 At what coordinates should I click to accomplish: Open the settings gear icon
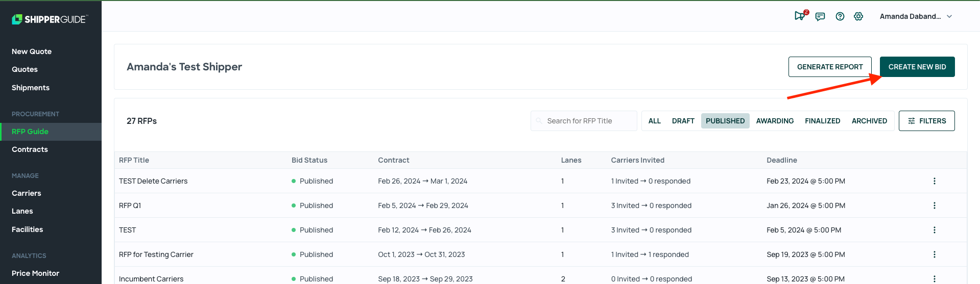858,16
